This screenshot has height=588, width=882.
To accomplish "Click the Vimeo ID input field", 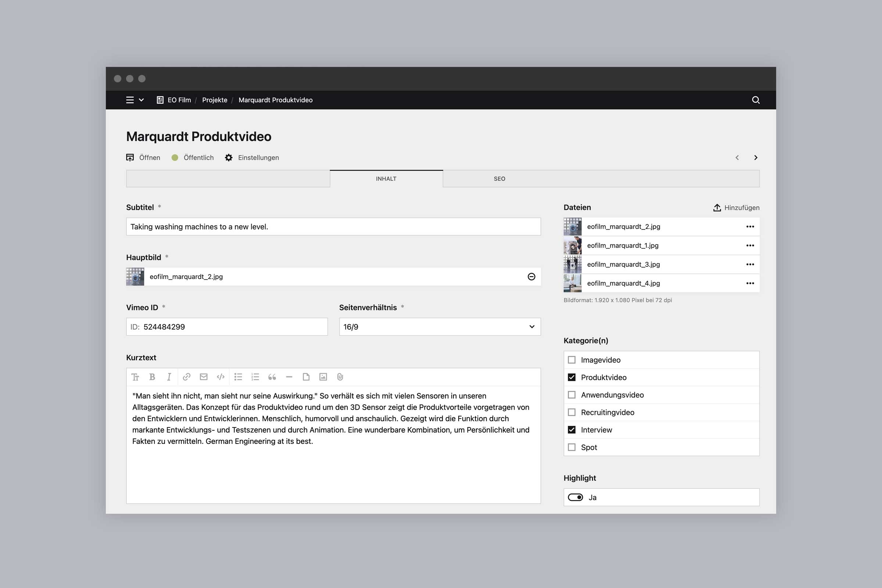I will (x=233, y=327).
